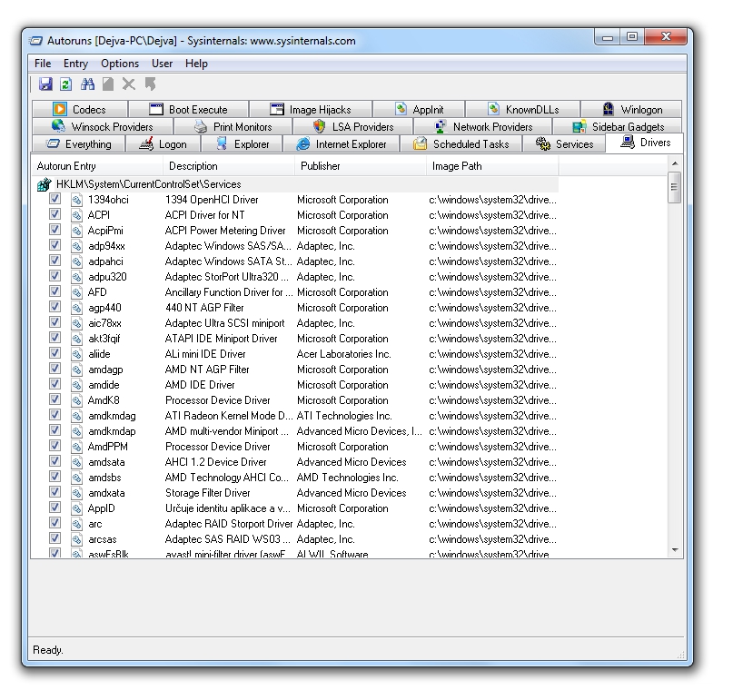733x700 pixels.
Task: Switch to the Services tab
Action: tap(564, 144)
